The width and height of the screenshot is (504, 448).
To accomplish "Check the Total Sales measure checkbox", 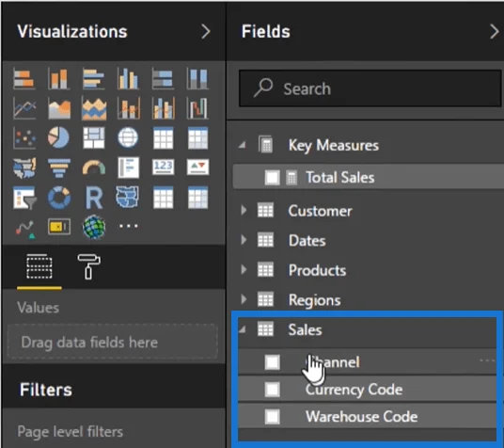I will 272,178.
